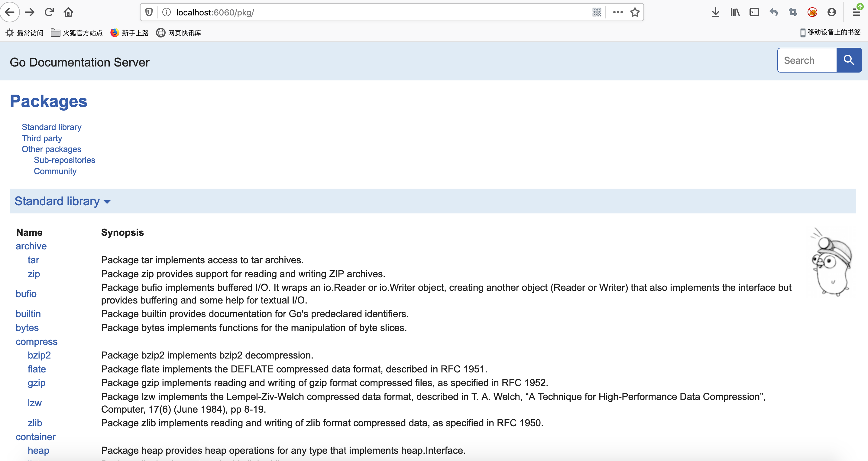The width and height of the screenshot is (868, 461).
Task: Click the Go gopher mascot image
Action: pos(831,262)
